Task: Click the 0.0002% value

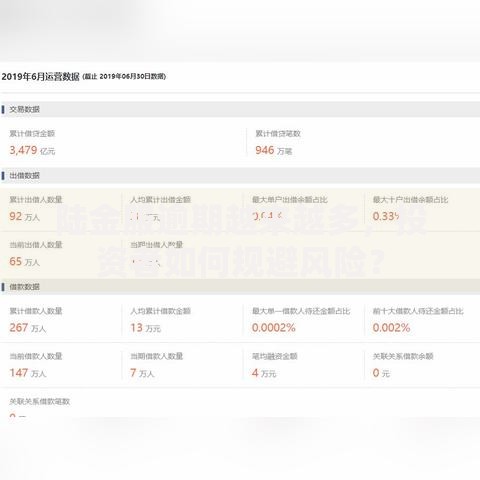Action: [x=274, y=328]
